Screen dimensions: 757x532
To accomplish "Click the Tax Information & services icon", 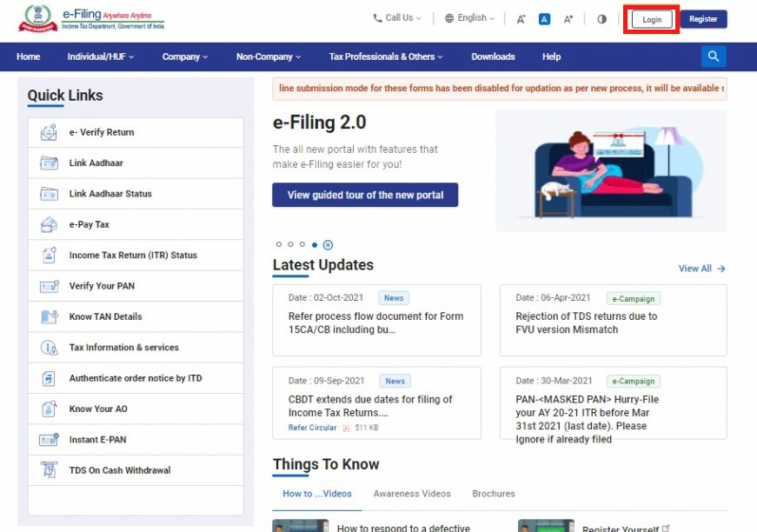I will pyautogui.click(x=49, y=348).
